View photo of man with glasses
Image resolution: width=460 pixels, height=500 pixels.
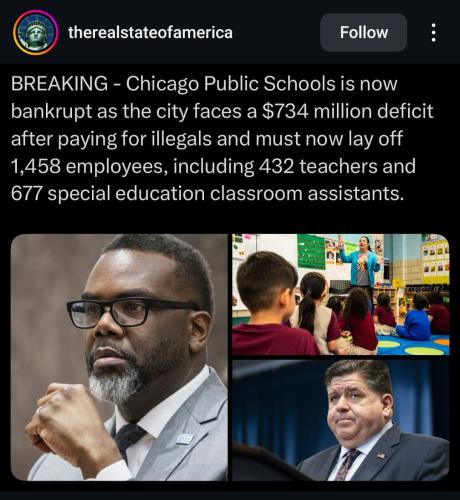click(x=119, y=357)
